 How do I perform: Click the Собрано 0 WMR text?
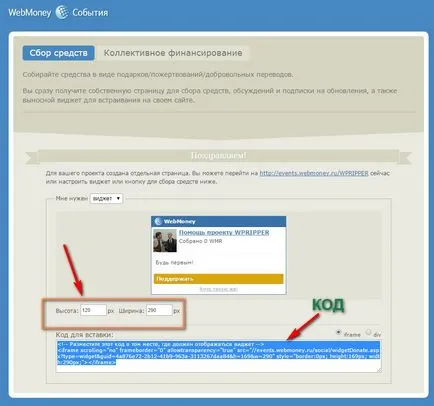[x=200, y=241]
